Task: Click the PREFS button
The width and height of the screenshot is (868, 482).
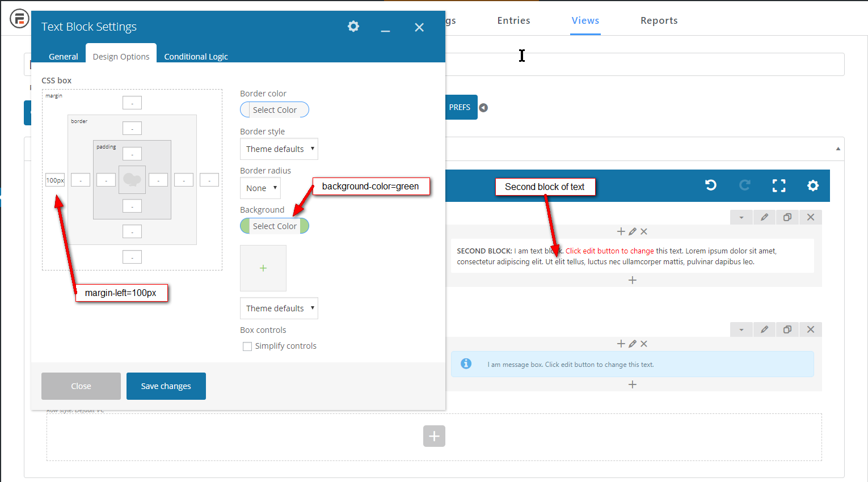Action: pos(460,107)
